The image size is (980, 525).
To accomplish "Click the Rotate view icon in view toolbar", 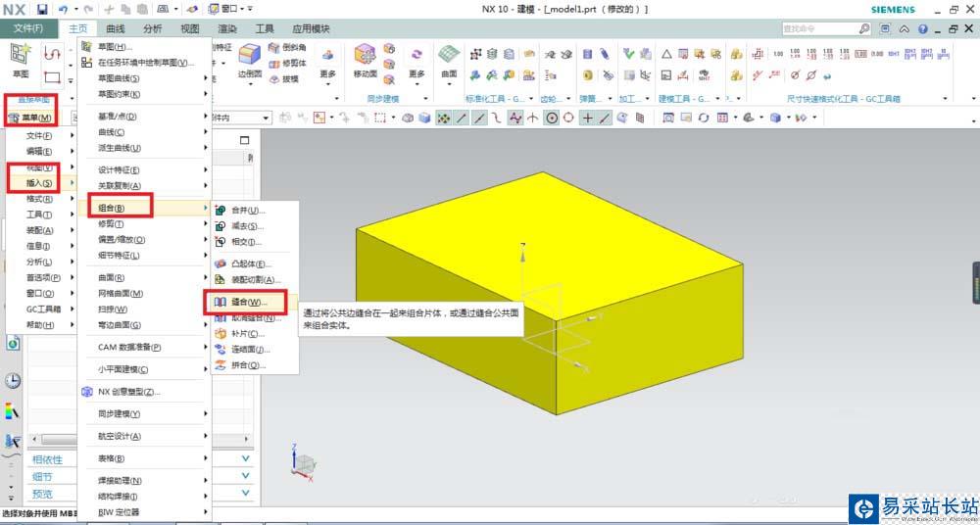I will 704,118.
